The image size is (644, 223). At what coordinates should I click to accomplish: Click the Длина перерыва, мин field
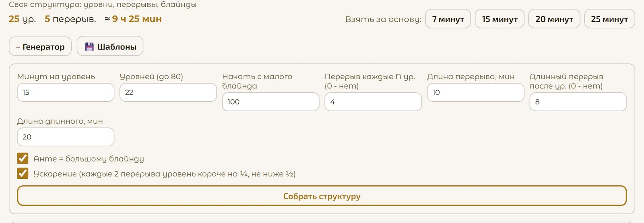coord(475,92)
